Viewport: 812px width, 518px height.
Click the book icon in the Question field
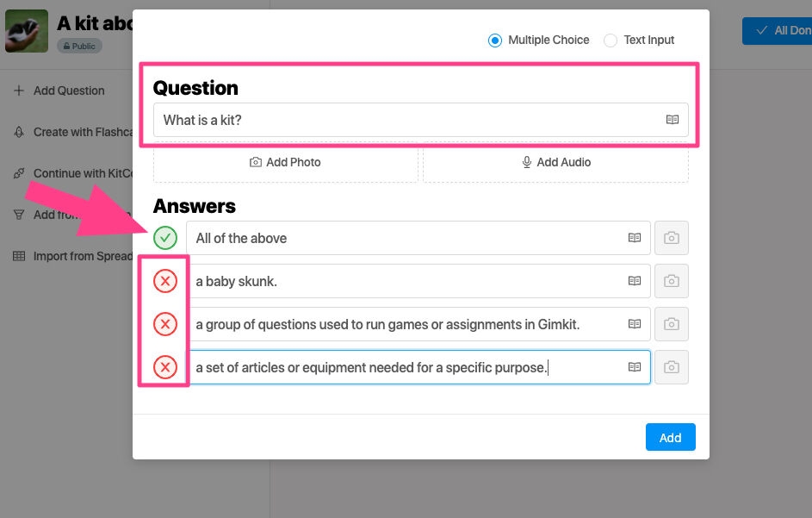[673, 120]
